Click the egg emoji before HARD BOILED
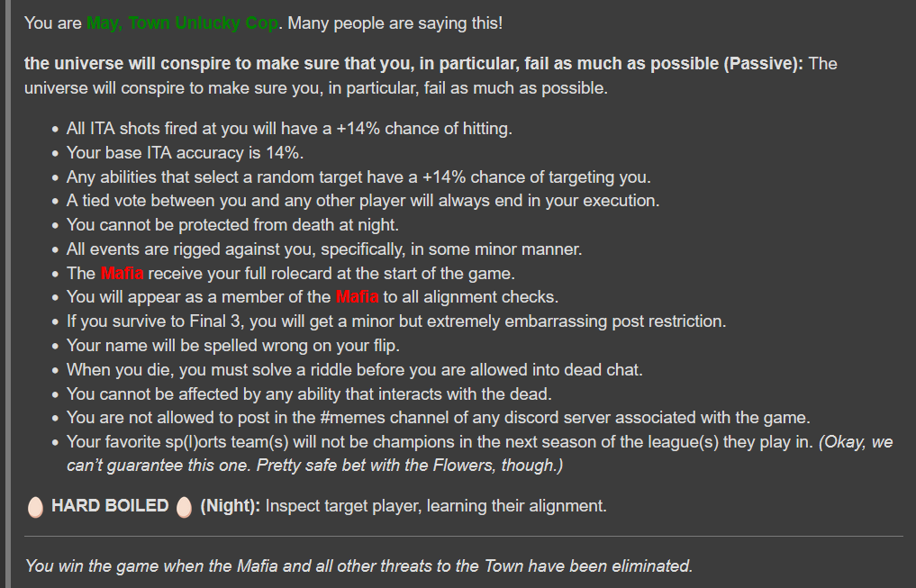The height and width of the screenshot is (588, 916). click(x=36, y=506)
